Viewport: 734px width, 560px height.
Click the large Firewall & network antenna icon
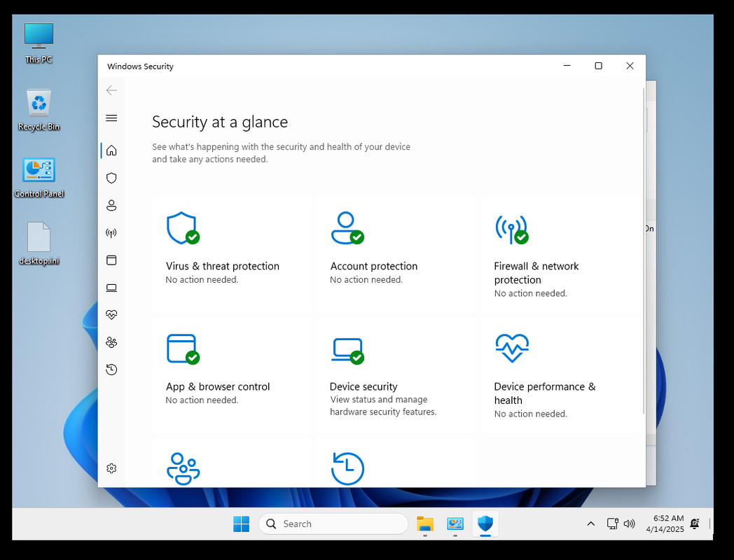(512, 229)
